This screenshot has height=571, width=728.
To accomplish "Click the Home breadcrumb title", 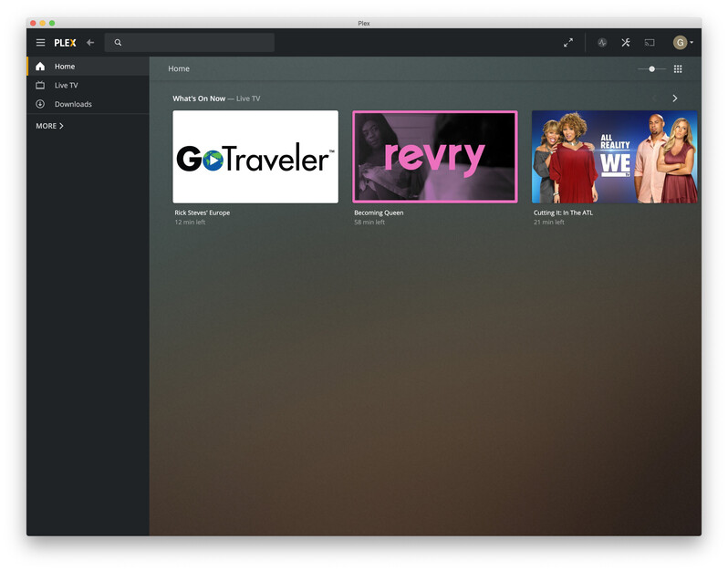I will (179, 68).
